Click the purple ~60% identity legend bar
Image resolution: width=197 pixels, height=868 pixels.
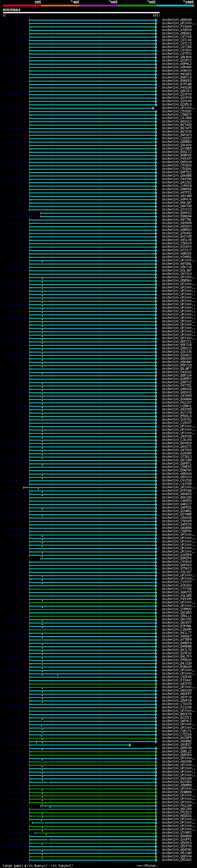[x=98, y=6]
